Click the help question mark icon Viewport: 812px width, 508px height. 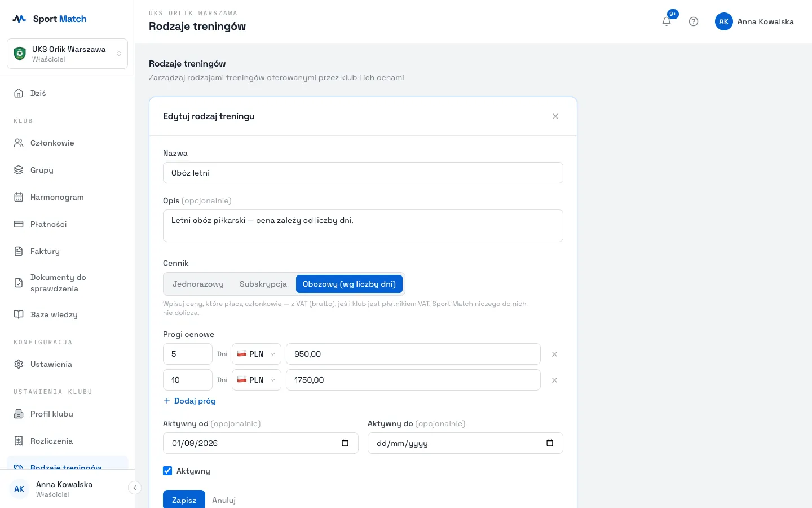[694, 21]
